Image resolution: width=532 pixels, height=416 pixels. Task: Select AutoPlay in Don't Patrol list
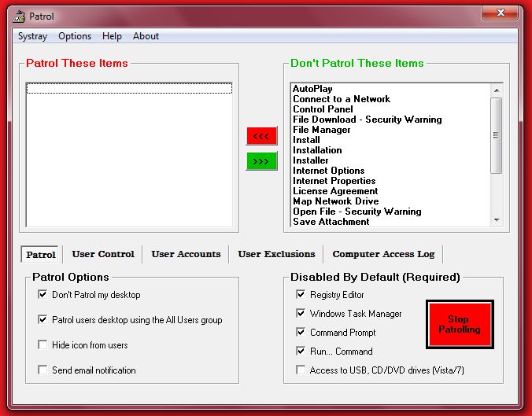pyautogui.click(x=312, y=89)
